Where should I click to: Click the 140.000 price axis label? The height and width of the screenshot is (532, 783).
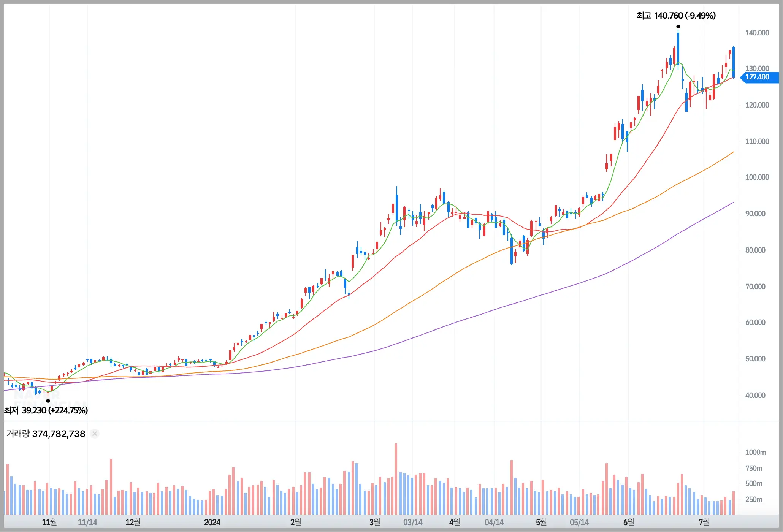(x=757, y=33)
